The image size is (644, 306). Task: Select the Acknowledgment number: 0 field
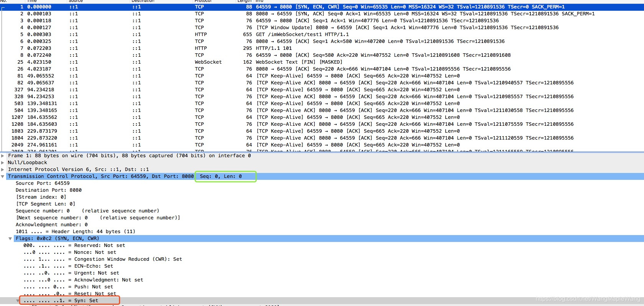[x=52, y=225]
